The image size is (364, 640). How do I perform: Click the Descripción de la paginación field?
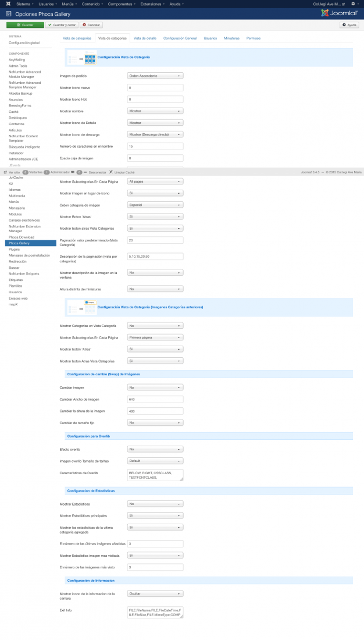[155, 257]
